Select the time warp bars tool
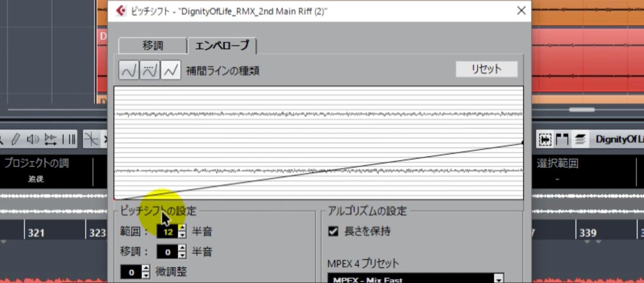This screenshot has height=283, width=644. click(x=69, y=140)
